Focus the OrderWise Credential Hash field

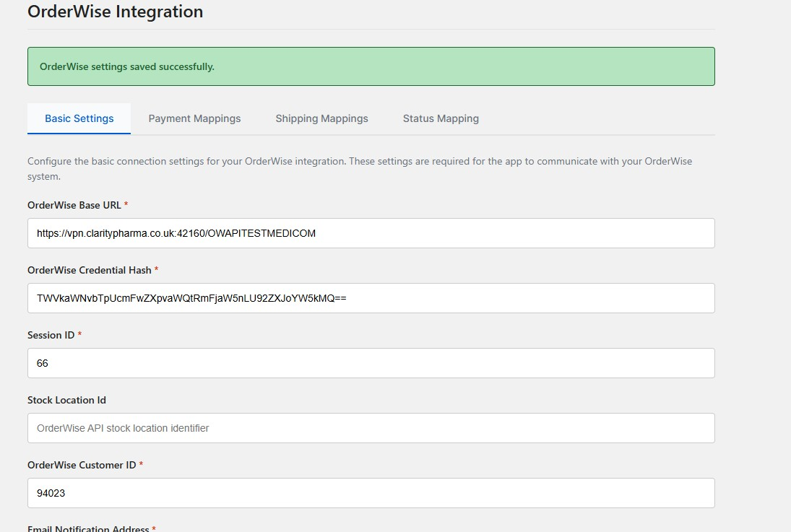[x=371, y=298]
